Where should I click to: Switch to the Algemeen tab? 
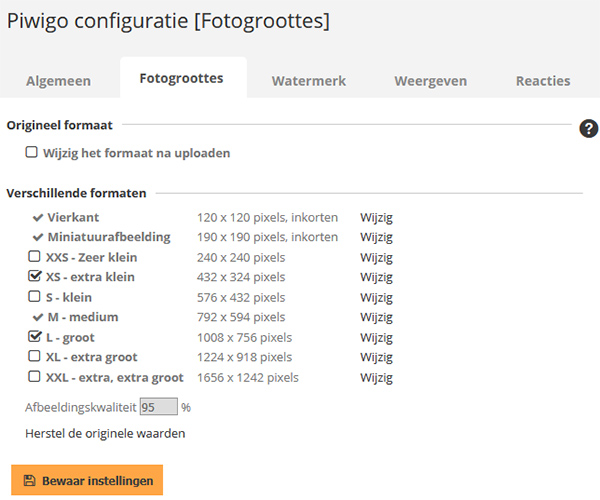pos(59,81)
